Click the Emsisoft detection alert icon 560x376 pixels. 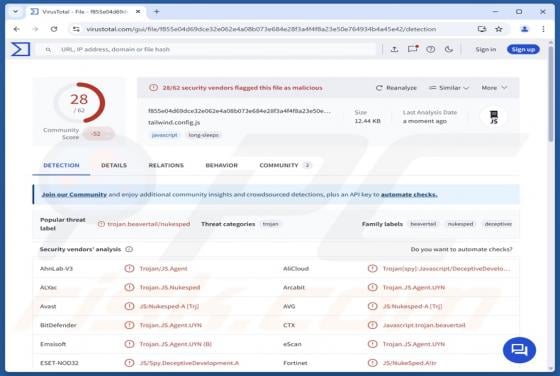coord(129,344)
